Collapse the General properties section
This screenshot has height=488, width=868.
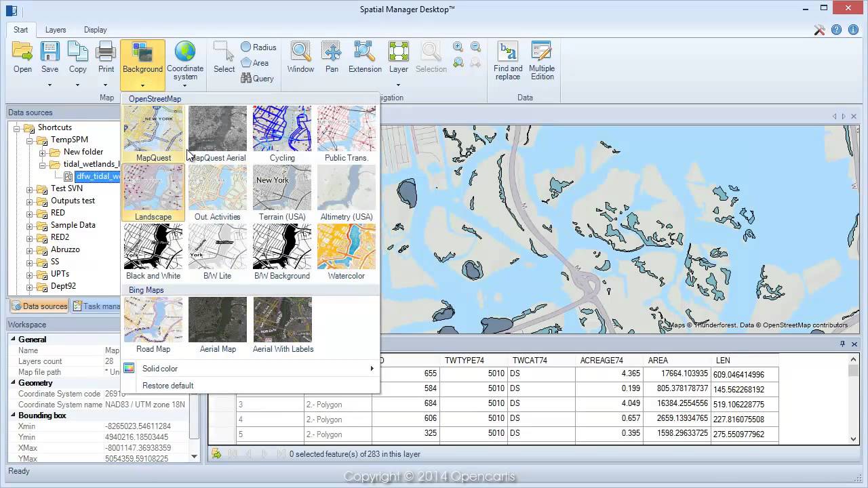tap(13, 340)
